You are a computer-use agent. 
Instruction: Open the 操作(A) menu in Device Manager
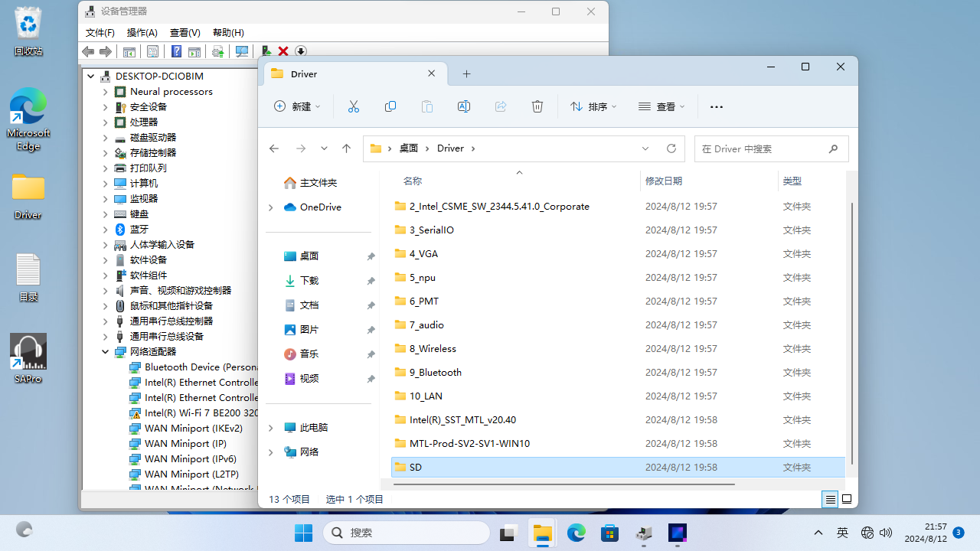point(142,32)
